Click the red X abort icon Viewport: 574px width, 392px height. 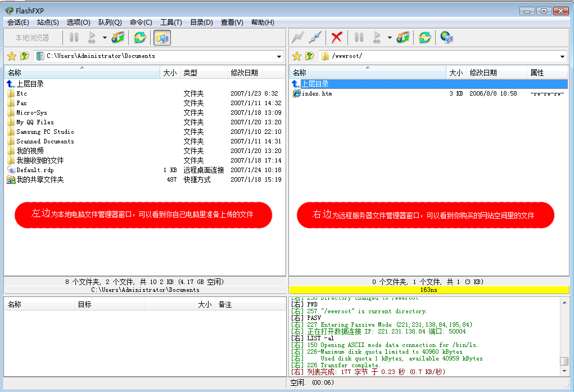pyautogui.click(x=337, y=38)
